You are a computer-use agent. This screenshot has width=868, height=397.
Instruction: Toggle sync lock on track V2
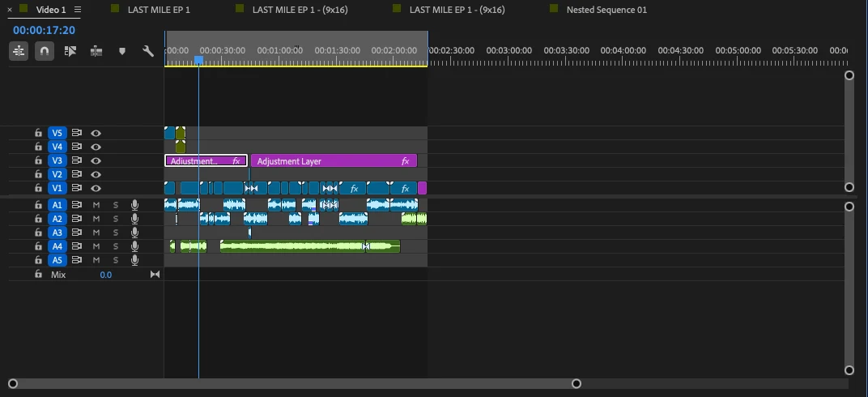tap(76, 174)
